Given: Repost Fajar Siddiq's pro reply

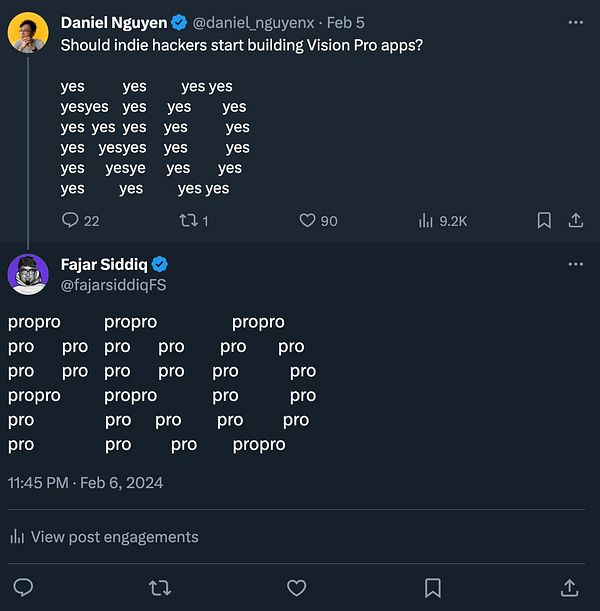Looking at the screenshot, I should (159, 587).
